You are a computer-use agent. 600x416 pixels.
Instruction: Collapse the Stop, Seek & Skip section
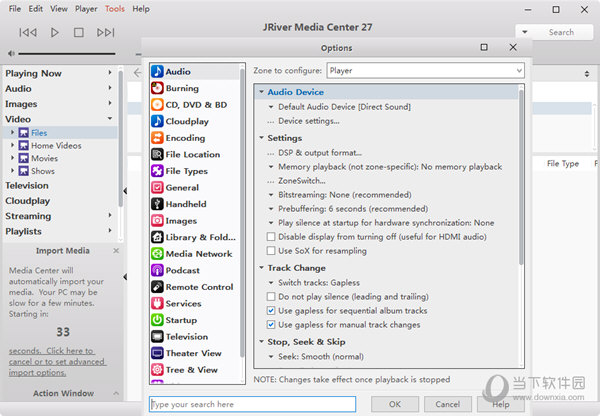261,341
